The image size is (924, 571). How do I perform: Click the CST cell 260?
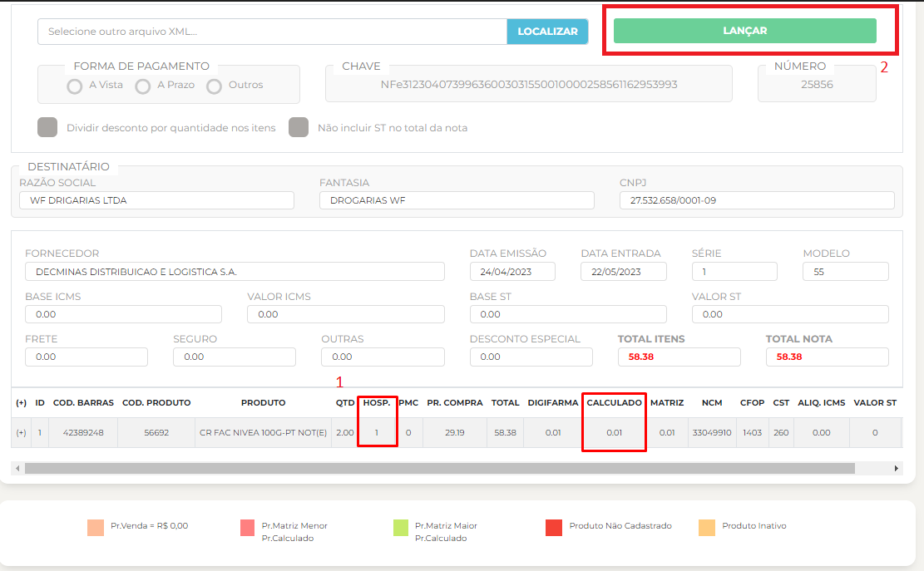[x=782, y=433]
